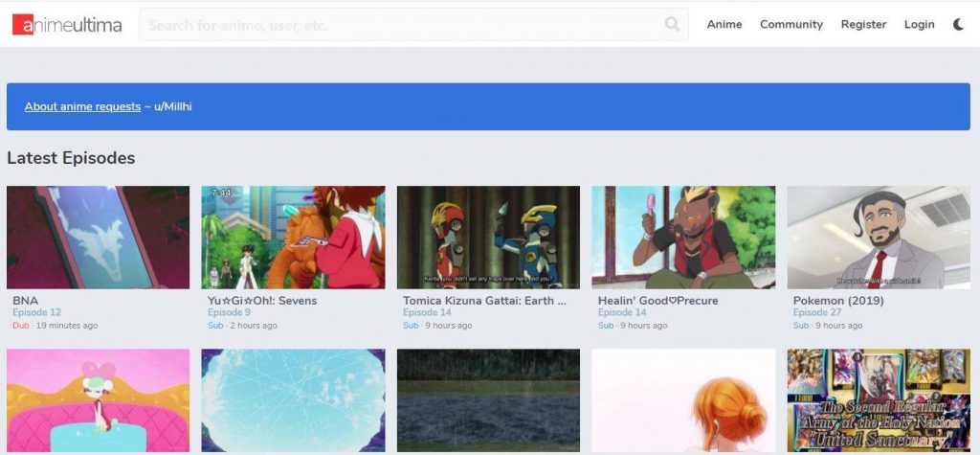Open the BNA episode thumbnail
The width and height of the screenshot is (980, 455).
click(x=99, y=238)
